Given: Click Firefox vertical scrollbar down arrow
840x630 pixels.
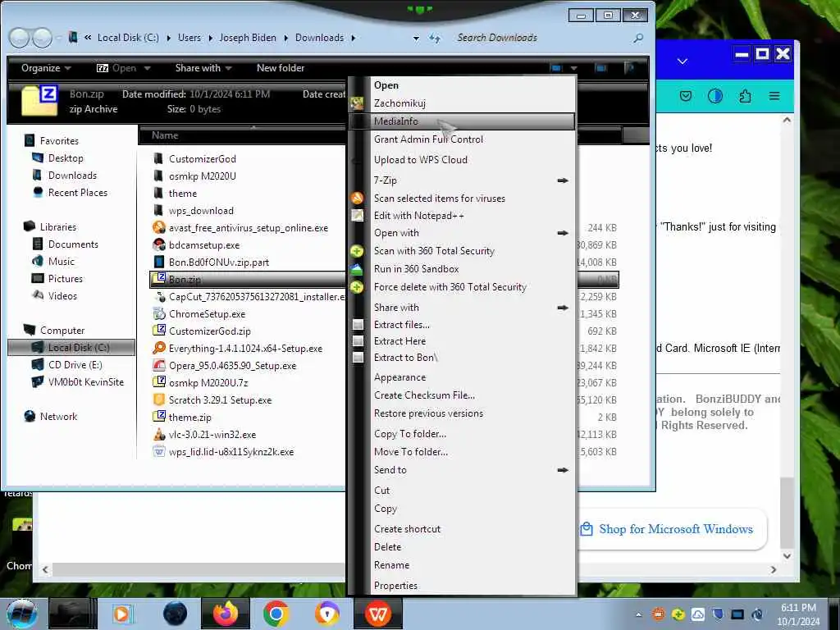Looking at the screenshot, I should [x=787, y=556].
